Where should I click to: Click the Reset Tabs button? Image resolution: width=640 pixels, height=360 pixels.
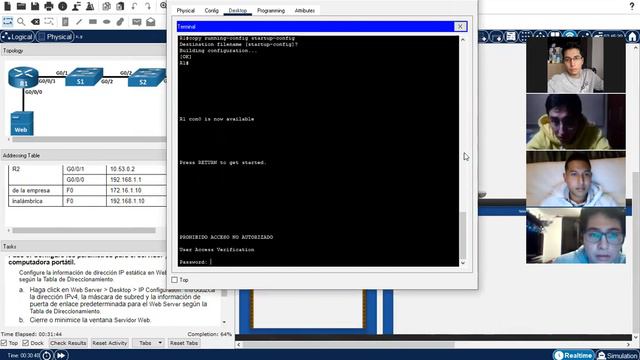[184, 343]
